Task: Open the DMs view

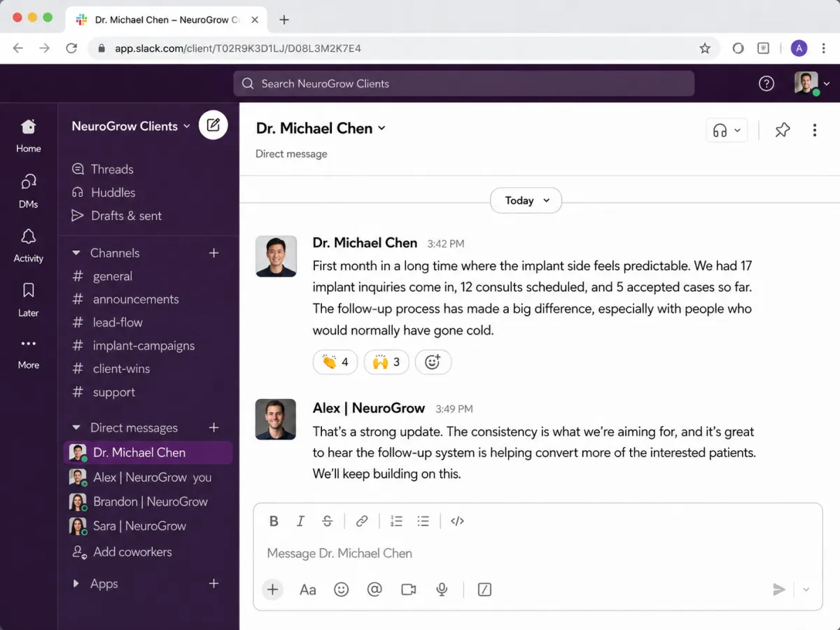Action: click(28, 190)
